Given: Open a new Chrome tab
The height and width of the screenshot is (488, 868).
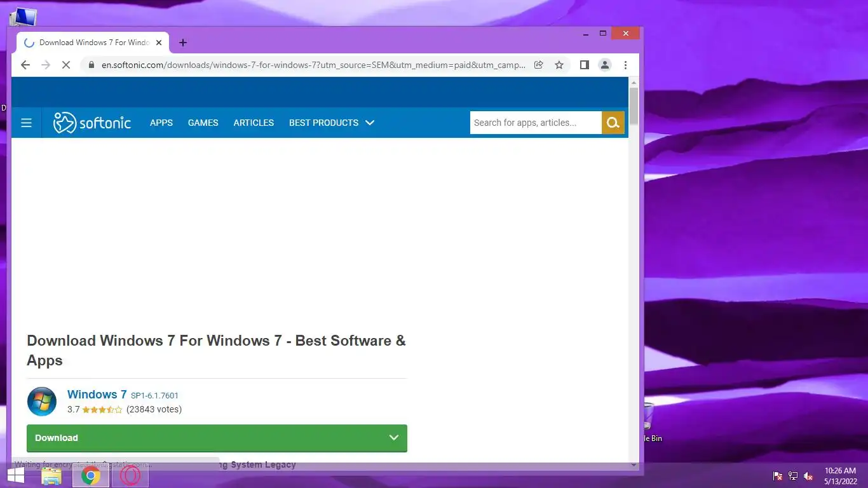Looking at the screenshot, I should click(183, 43).
